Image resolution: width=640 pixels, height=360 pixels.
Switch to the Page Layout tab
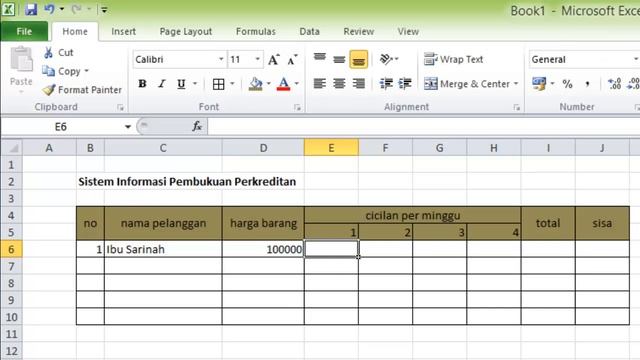pyautogui.click(x=186, y=31)
